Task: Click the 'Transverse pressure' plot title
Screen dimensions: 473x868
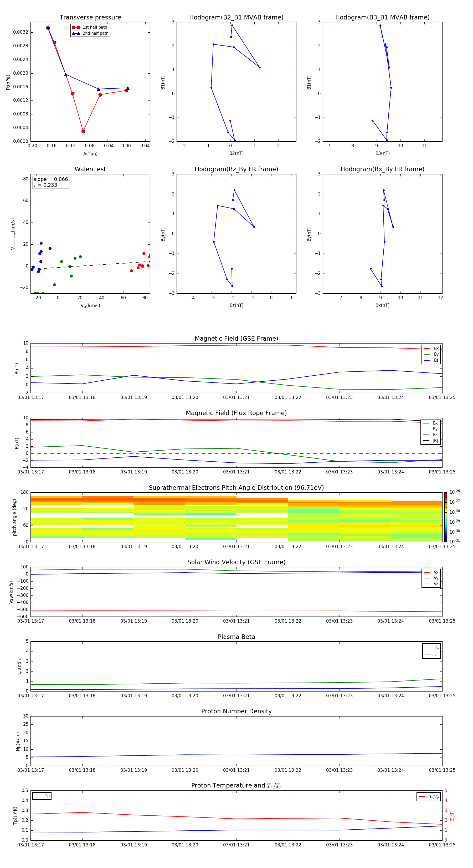Action: coord(90,18)
